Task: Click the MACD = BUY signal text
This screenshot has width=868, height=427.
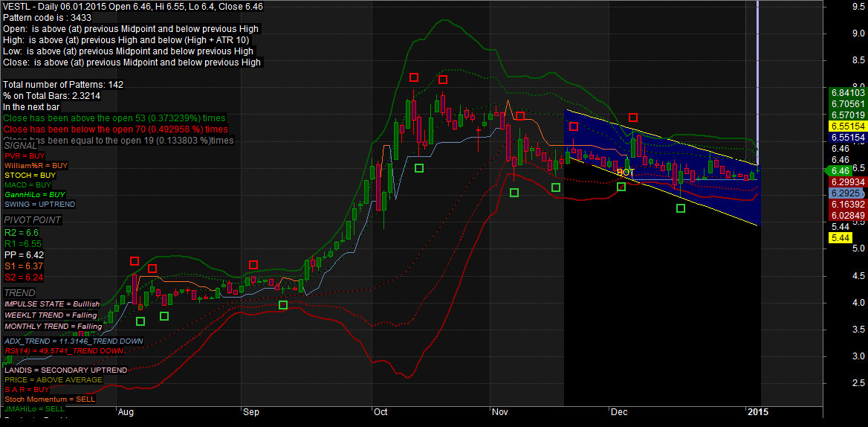Action: pos(27,184)
